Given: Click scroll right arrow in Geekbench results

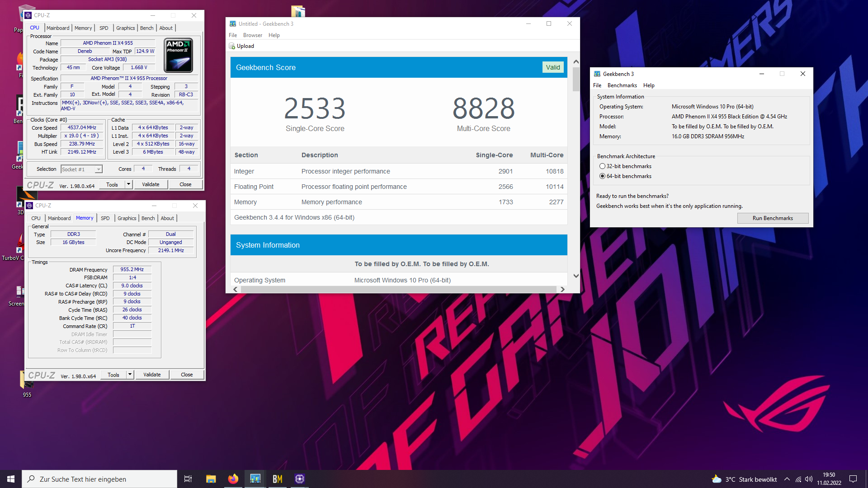Looking at the screenshot, I should (562, 289).
